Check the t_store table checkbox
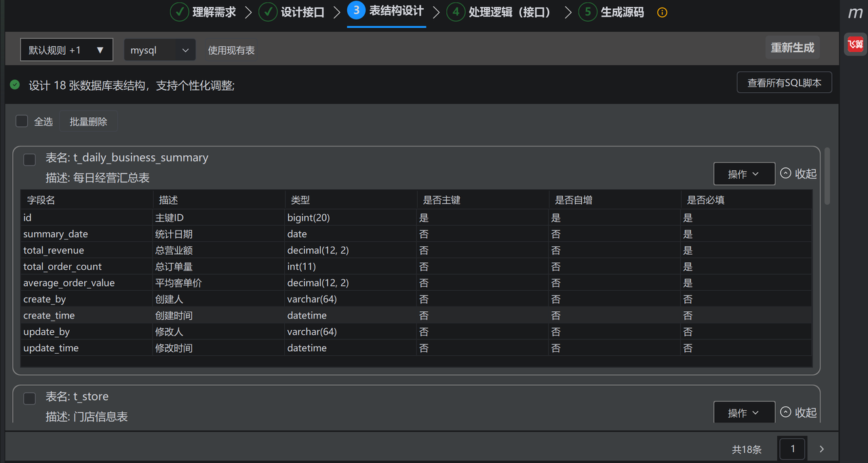The width and height of the screenshot is (868, 463). (30, 398)
